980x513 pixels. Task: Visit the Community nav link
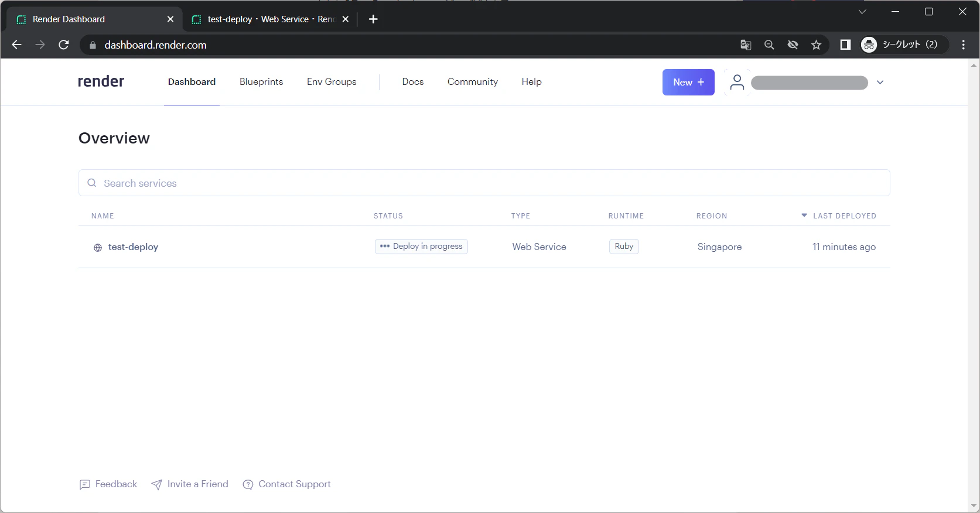tap(473, 82)
